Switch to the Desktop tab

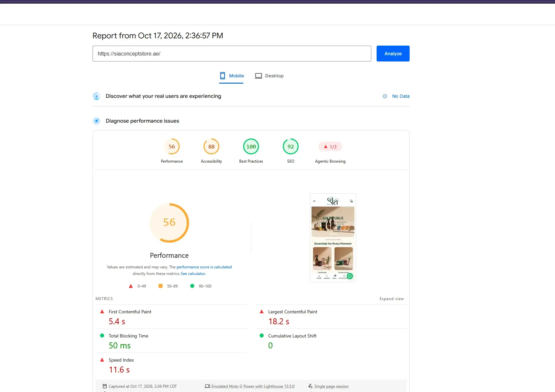point(269,76)
